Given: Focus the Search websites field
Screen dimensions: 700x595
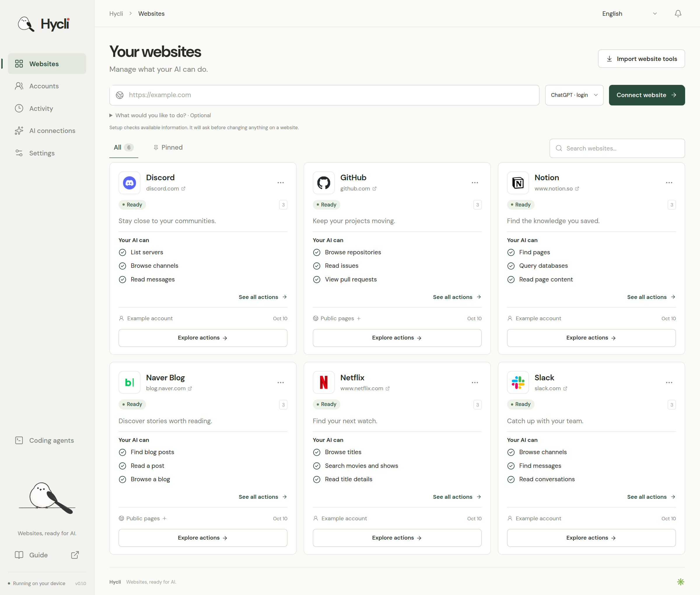Looking at the screenshot, I should point(617,148).
